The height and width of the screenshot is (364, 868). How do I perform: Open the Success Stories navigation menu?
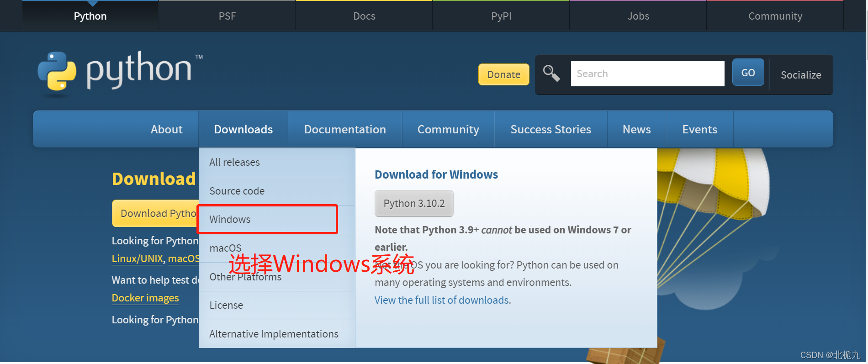coord(551,129)
